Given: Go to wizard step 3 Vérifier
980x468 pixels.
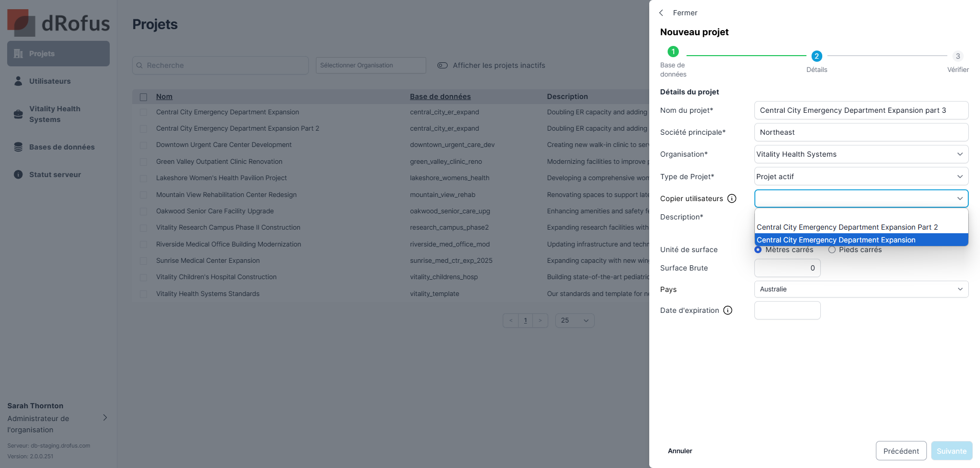Looking at the screenshot, I should tap(958, 56).
